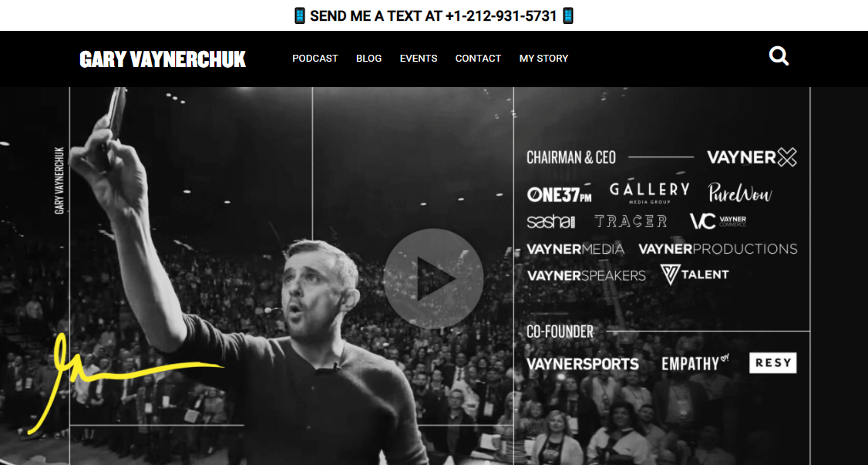Click the VaynerX logo
Image resolution: width=868 pixels, height=465 pixels.
(752, 157)
